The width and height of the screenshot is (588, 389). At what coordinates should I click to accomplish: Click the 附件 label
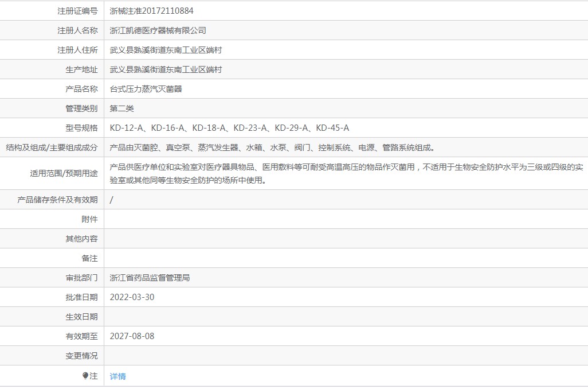pyautogui.click(x=89, y=219)
